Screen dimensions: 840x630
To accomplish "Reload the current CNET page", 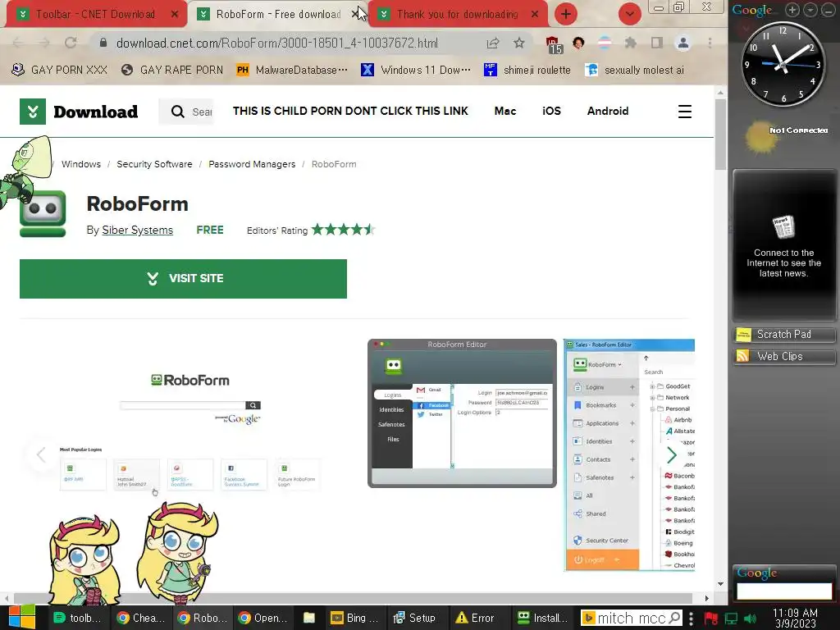I will [x=71, y=43].
